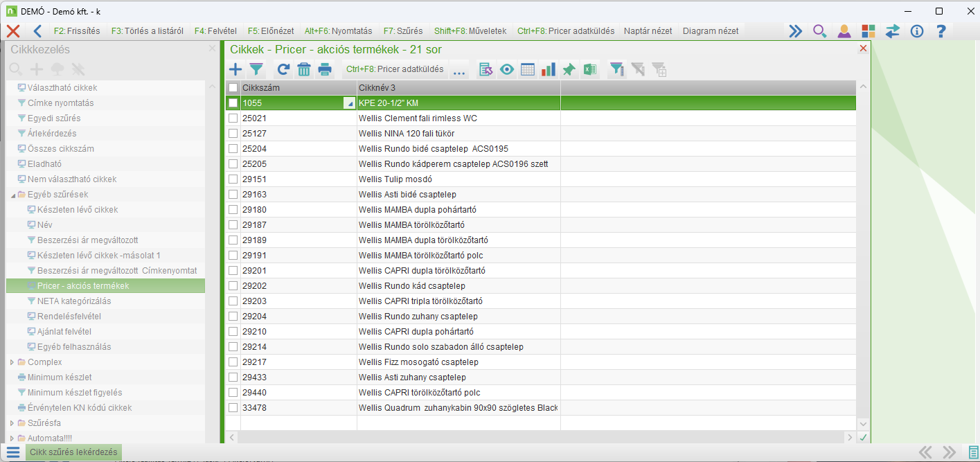Image resolution: width=980 pixels, height=462 pixels.
Task: Open the bar chart diagram icon
Action: pos(549,69)
